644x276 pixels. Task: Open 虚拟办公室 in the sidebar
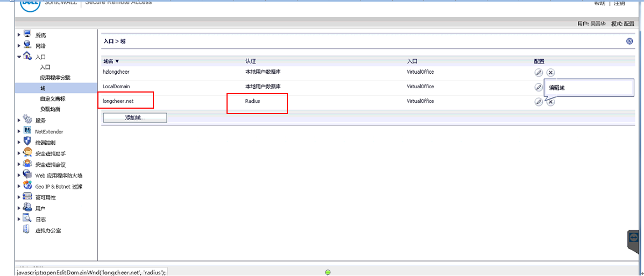[x=48, y=231]
